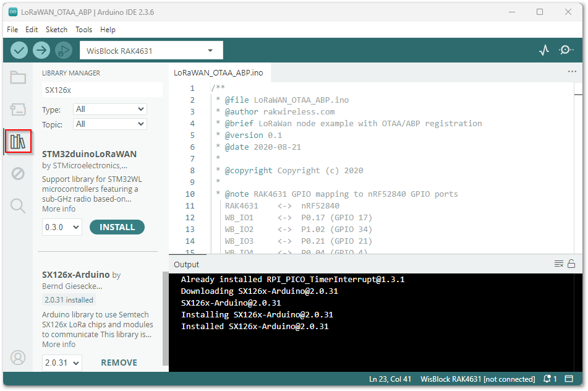
Task: Install the STM32duinoLoRaWAN library
Action: (x=117, y=227)
